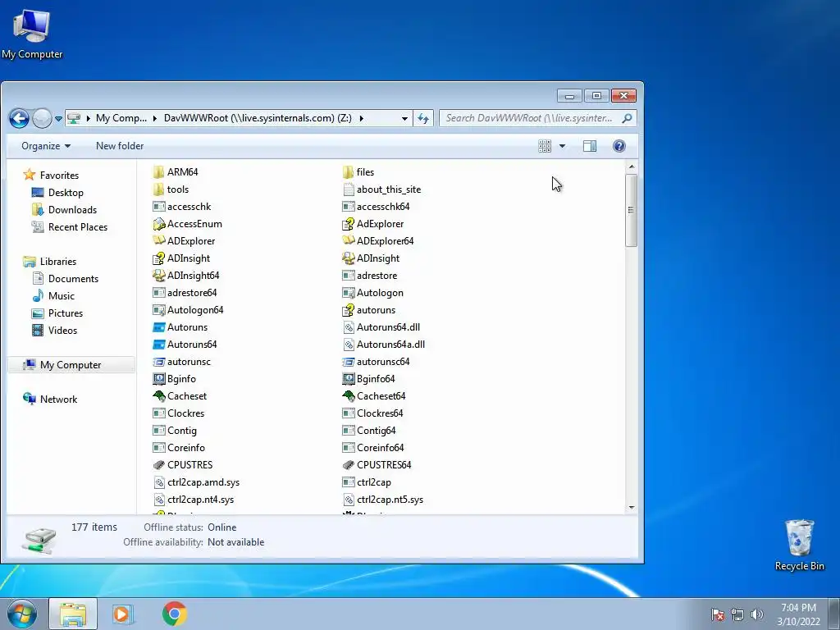Toggle the preview pane button

point(589,146)
